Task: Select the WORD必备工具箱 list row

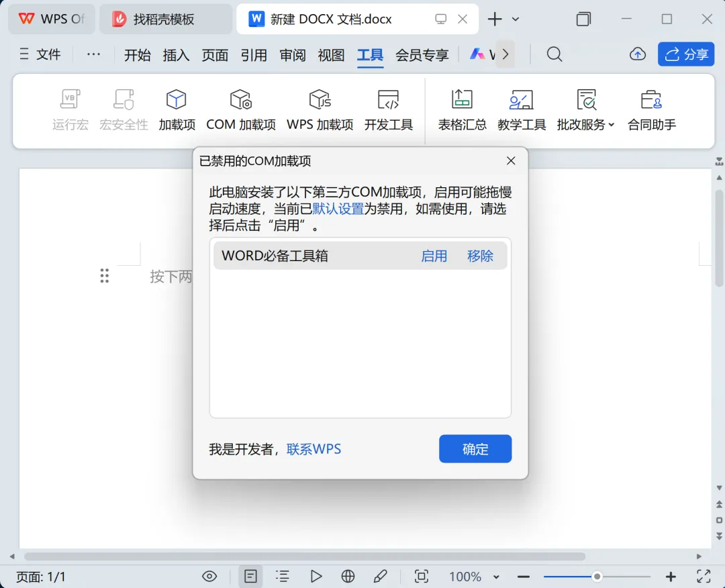Action: coord(360,256)
